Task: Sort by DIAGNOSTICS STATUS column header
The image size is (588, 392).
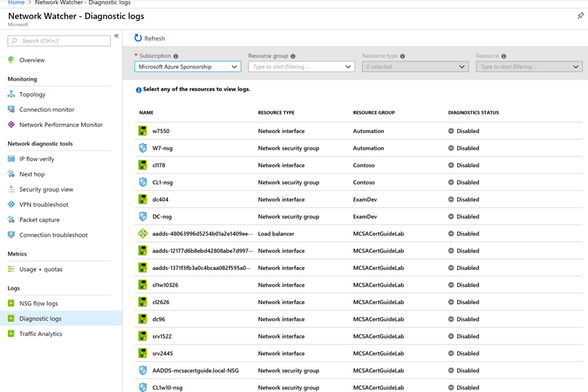Action: (474, 113)
